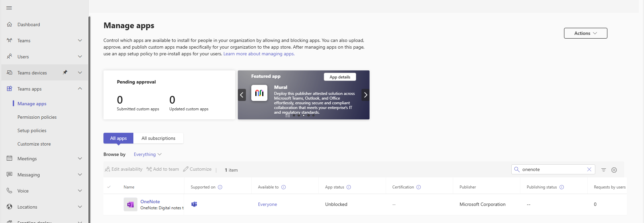Click Microsoft Corporation publisher cell
This screenshot has height=223, width=644.
click(x=482, y=204)
